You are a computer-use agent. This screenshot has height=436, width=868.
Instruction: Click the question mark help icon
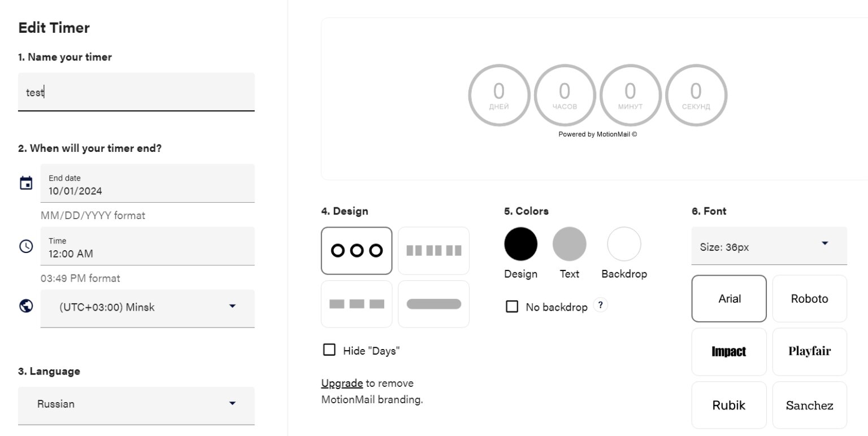[601, 306]
